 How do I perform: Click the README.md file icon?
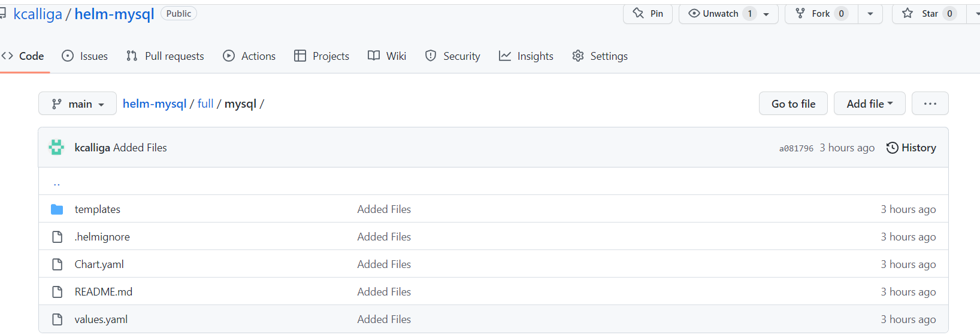(57, 292)
